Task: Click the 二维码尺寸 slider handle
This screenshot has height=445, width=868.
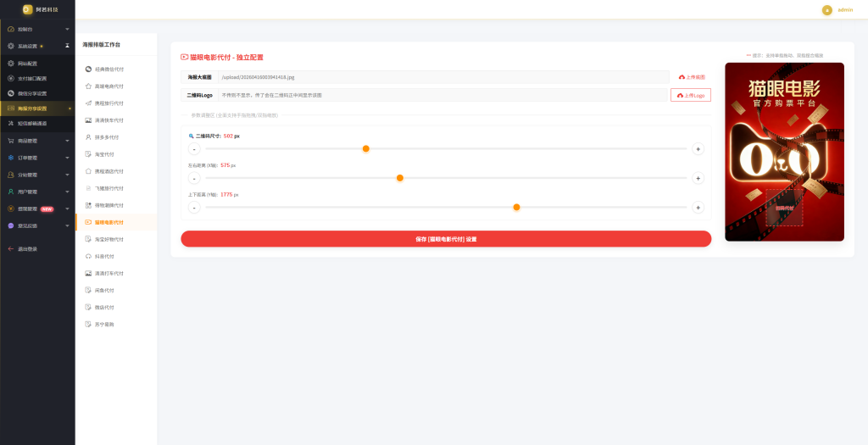Action: 366,148
